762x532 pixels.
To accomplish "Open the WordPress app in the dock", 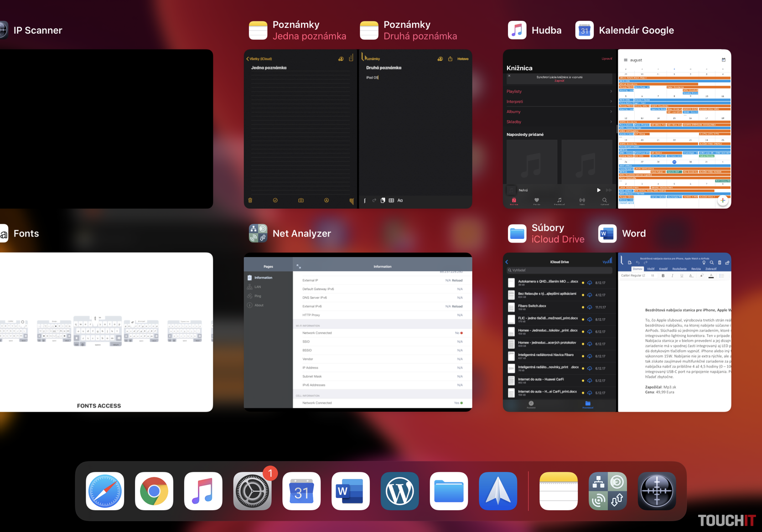I will click(399, 491).
